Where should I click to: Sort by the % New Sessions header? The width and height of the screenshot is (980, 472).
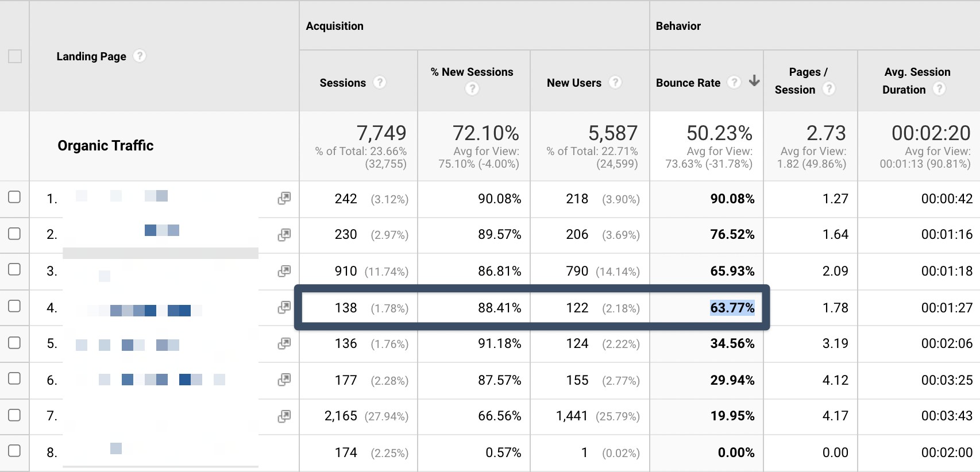(472, 72)
